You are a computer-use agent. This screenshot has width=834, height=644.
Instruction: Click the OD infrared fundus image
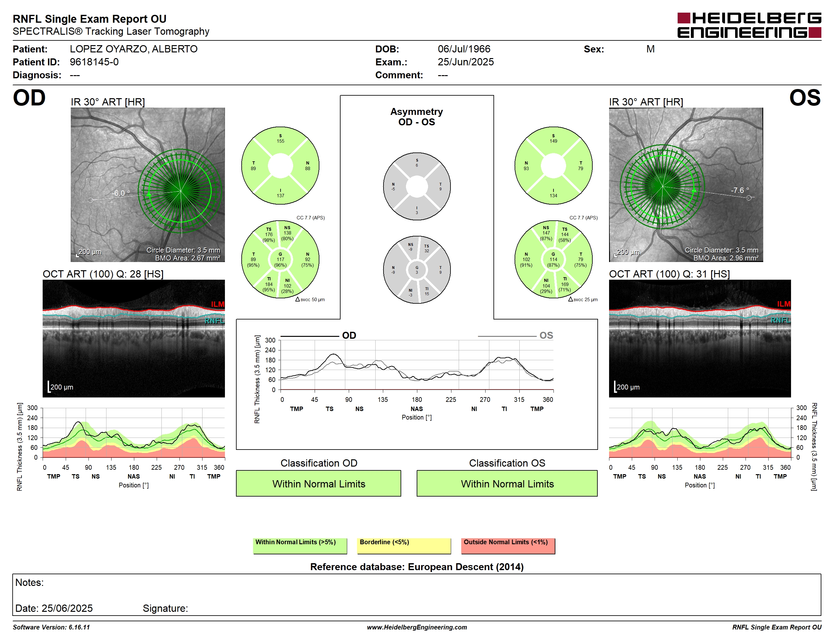[x=148, y=185]
